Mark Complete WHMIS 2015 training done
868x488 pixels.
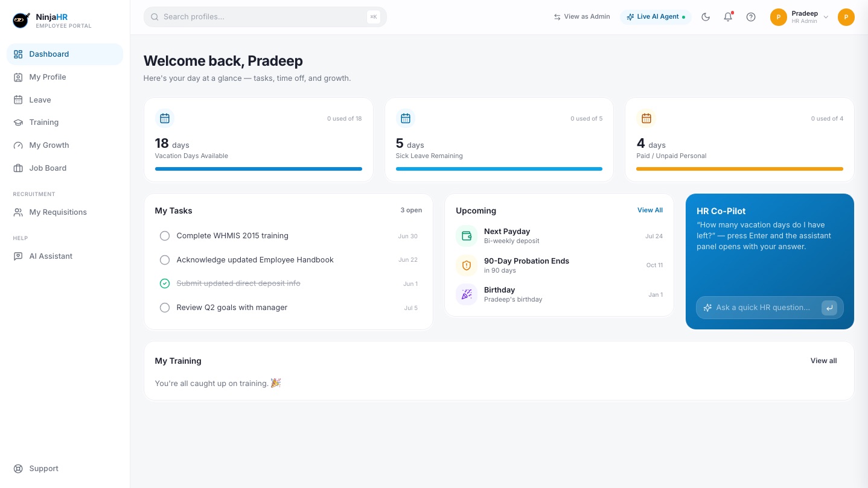165,236
